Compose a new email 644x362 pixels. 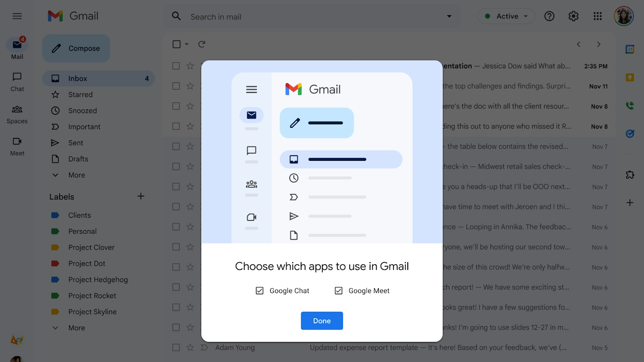coord(76,48)
